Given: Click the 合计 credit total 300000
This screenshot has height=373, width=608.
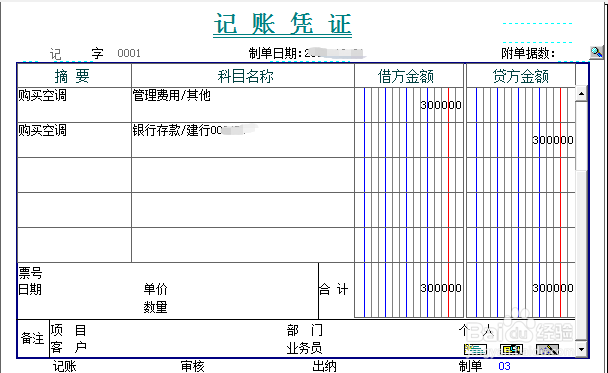Looking at the screenshot, I should pos(553,288).
